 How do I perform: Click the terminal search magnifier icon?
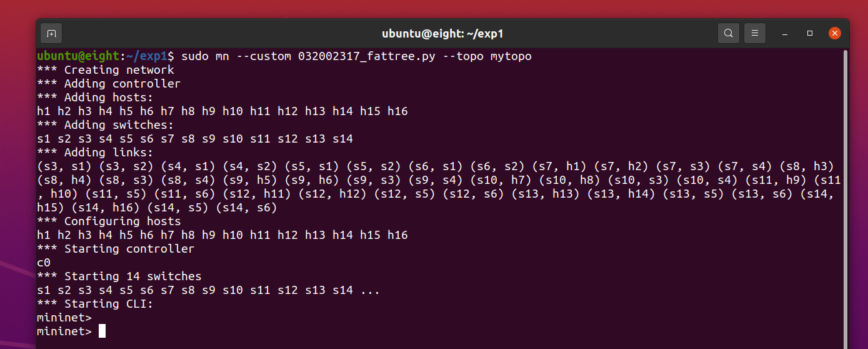[729, 33]
